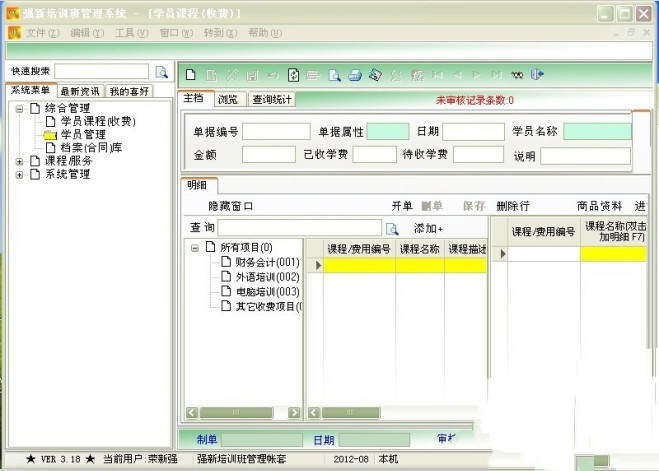Switch to the 最新资讯 tab
The width and height of the screenshot is (659, 471).
pos(80,91)
